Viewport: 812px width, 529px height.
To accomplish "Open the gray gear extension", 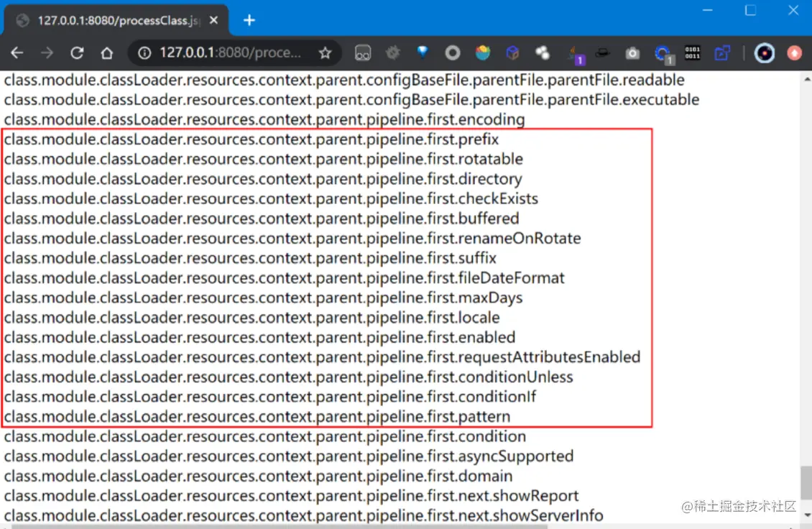I will [x=392, y=52].
